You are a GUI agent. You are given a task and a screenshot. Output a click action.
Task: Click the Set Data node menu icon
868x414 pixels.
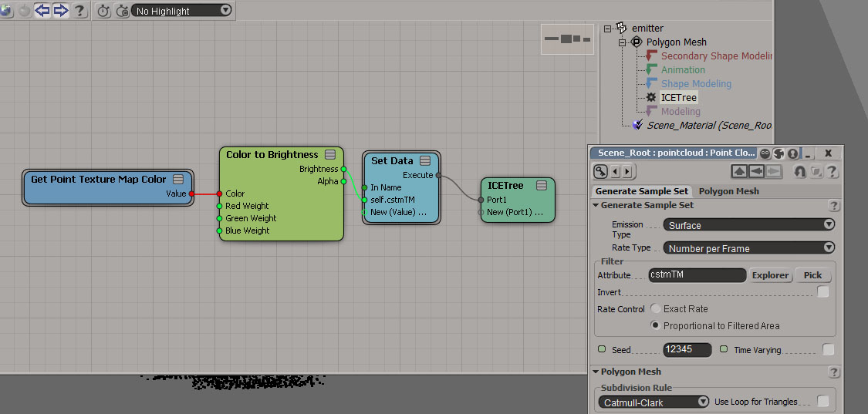pos(426,160)
